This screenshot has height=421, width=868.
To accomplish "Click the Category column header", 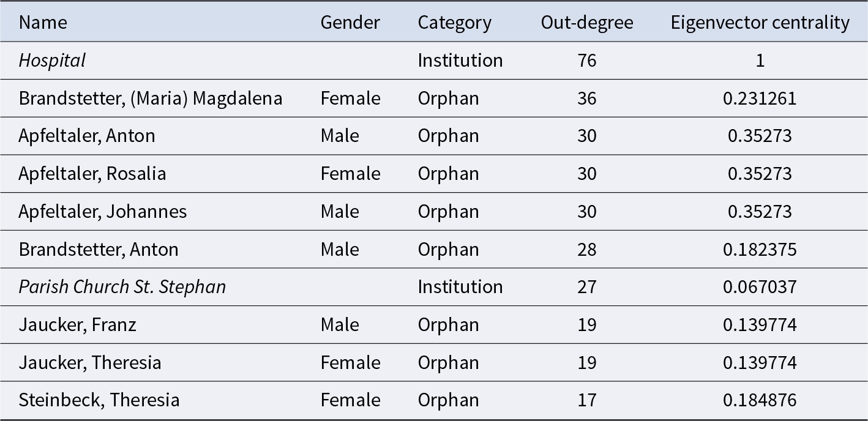I will [454, 23].
